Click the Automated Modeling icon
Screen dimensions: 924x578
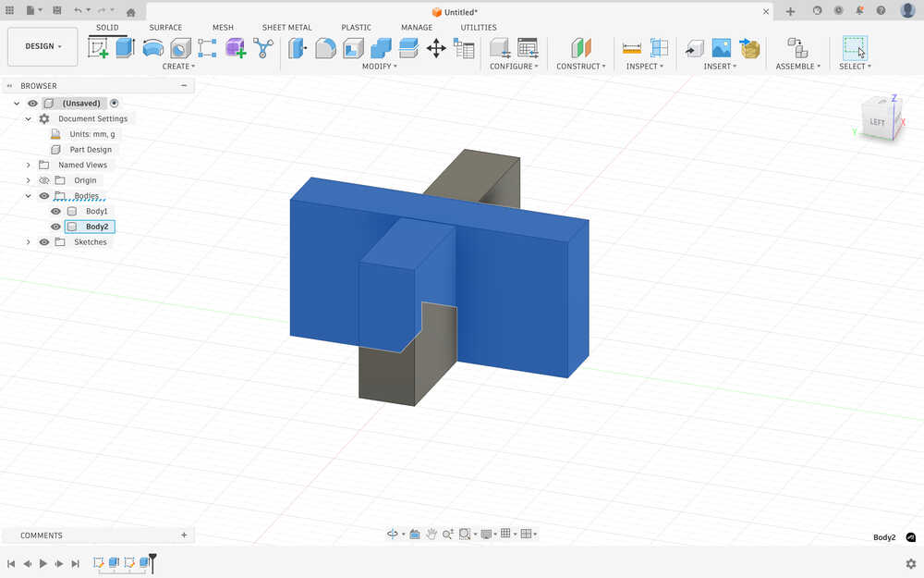(262, 48)
